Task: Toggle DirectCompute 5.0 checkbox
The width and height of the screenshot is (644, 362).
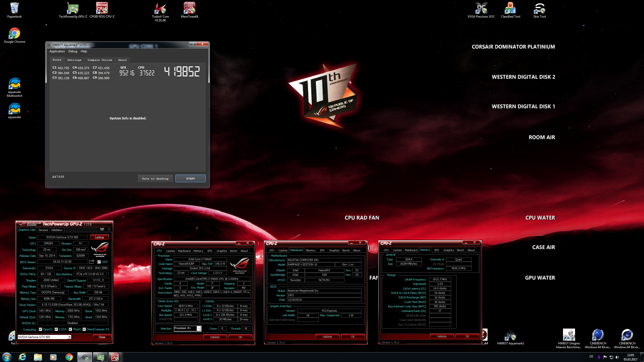Action: 84,329
